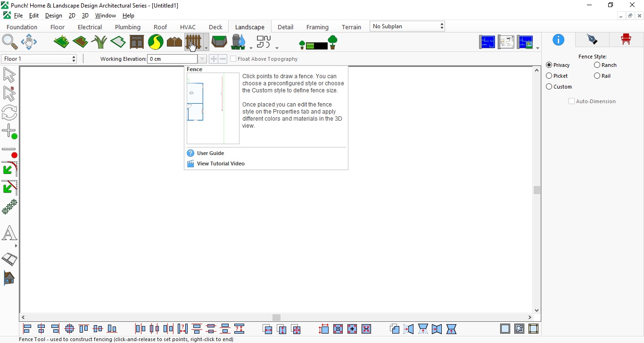Click the Working Elevation input field
Viewport: 644px width, 343px height.
[x=173, y=59]
